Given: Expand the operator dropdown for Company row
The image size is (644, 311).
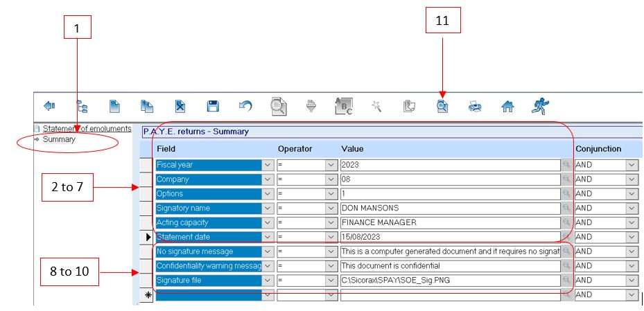Looking at the screenshot, I should click(331, 179).
